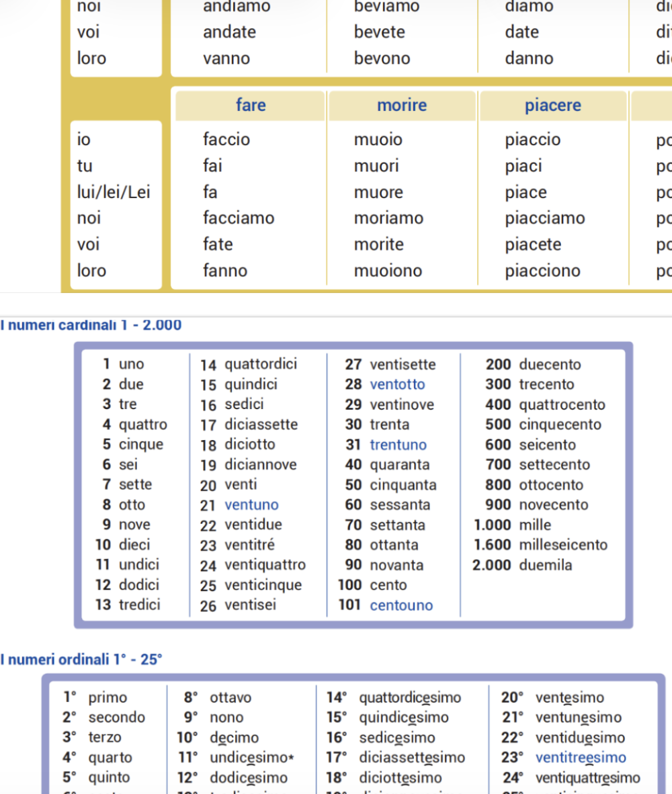
Task: Select the heading 'I numeri ordinali 1° - 25°'
Action: pos(81,659)
